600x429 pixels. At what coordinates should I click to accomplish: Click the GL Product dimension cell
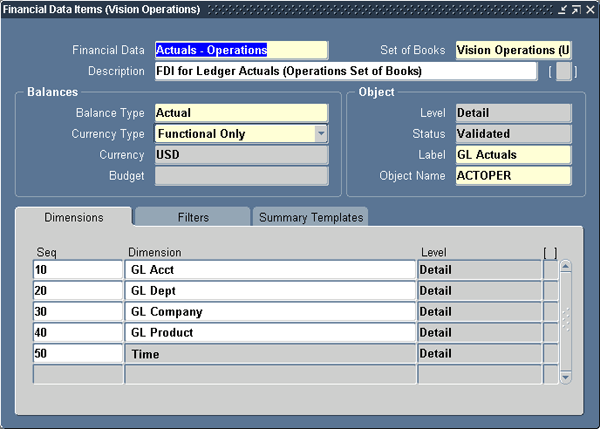(x=270, y=333)
